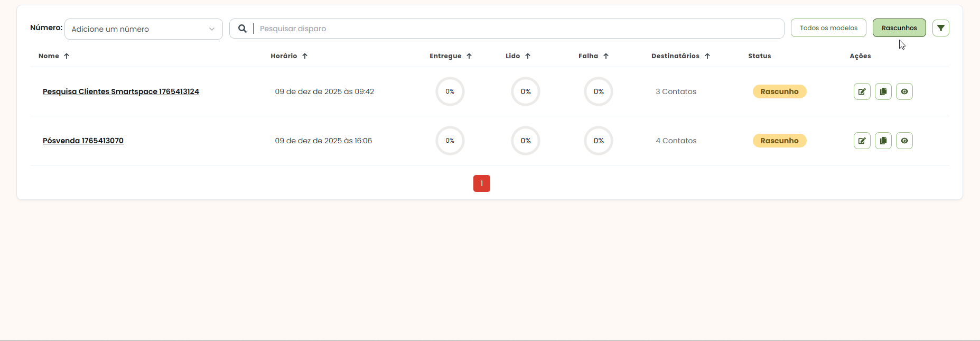Sort by the Destinatários column arrow

[707, 56]
